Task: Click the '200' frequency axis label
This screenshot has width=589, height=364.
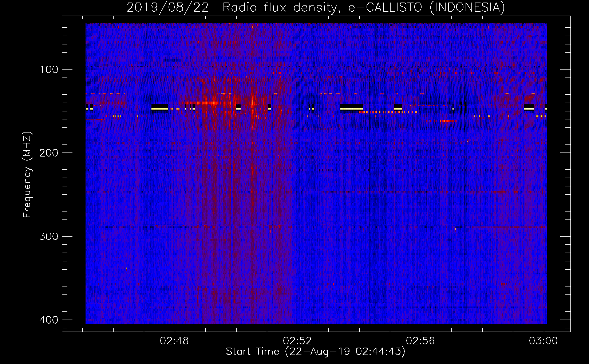Action: (x=49, y=153)
